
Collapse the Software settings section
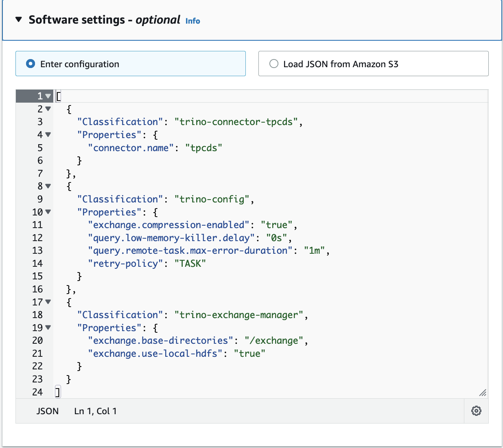click(x=19, y=20)
